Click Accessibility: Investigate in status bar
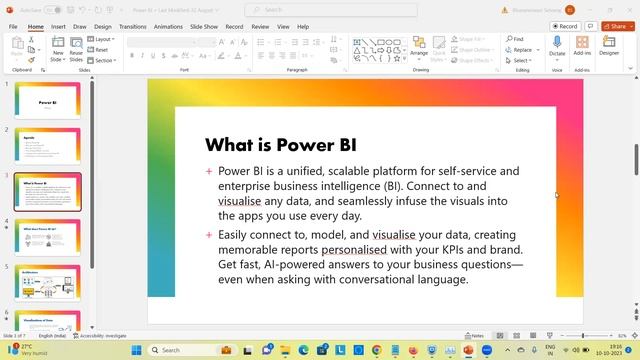 point(100,336)
